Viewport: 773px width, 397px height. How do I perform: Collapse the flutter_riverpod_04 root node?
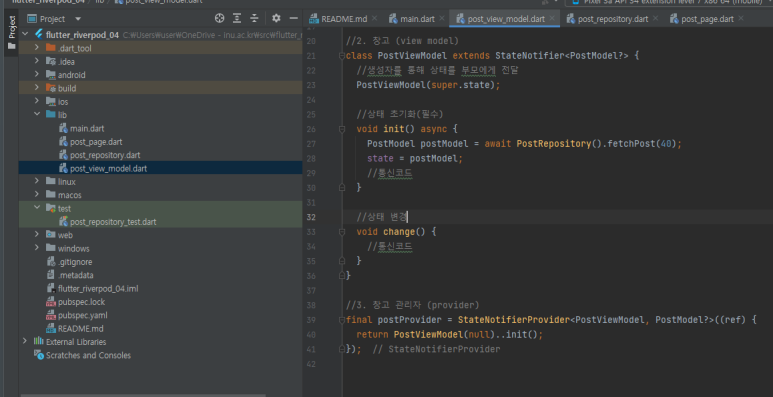(25, 35)
